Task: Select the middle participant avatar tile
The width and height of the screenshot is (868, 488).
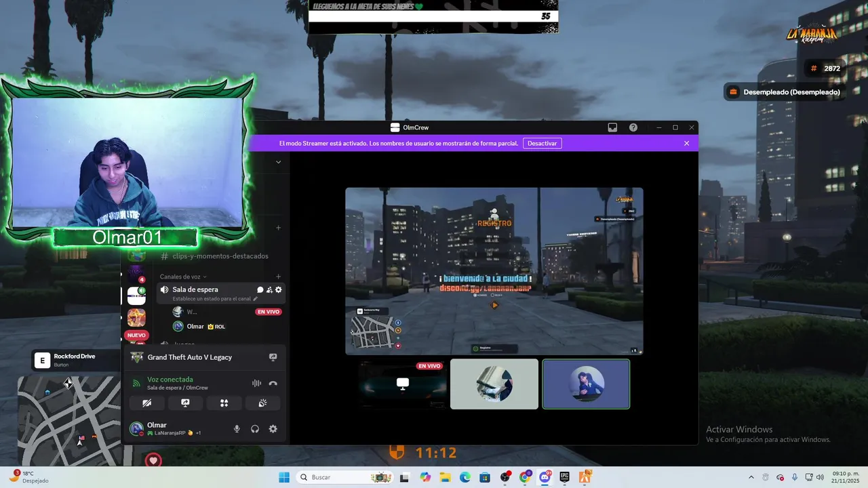Action: (x=494, y=384)
